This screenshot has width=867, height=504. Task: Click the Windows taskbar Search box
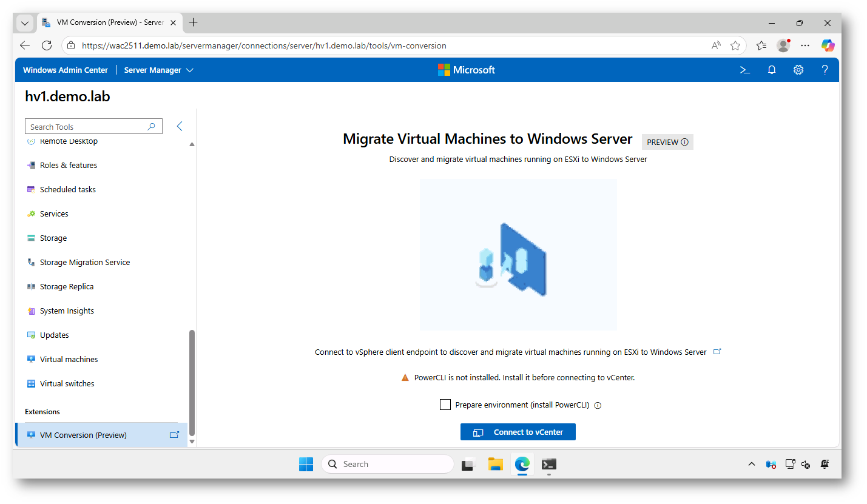point(388,464)
